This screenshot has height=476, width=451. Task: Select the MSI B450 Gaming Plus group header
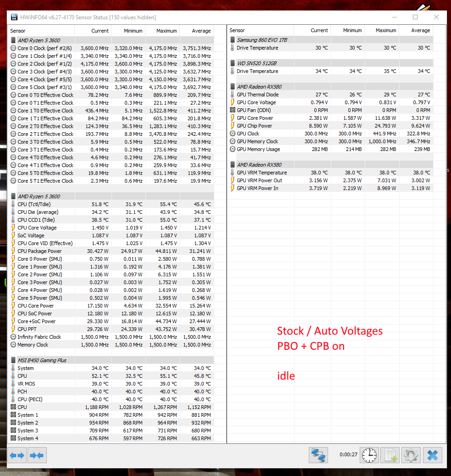[111, 360]
